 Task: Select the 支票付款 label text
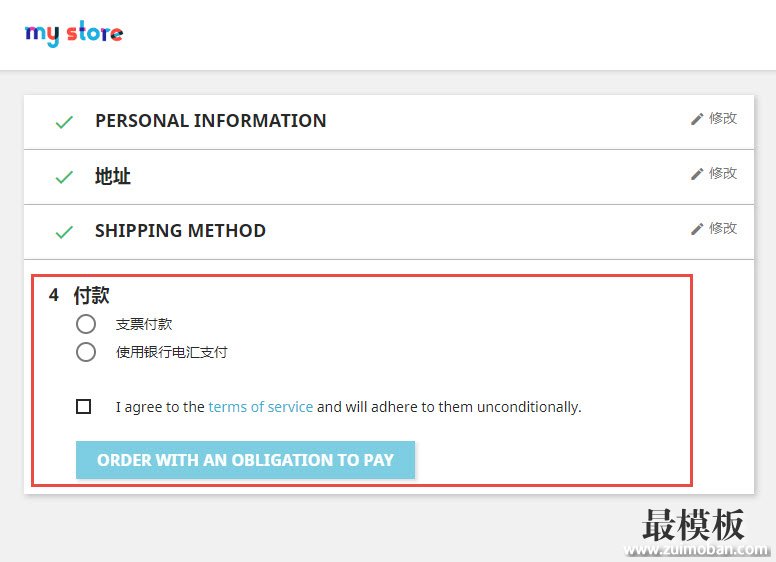(x=144, y=325)
